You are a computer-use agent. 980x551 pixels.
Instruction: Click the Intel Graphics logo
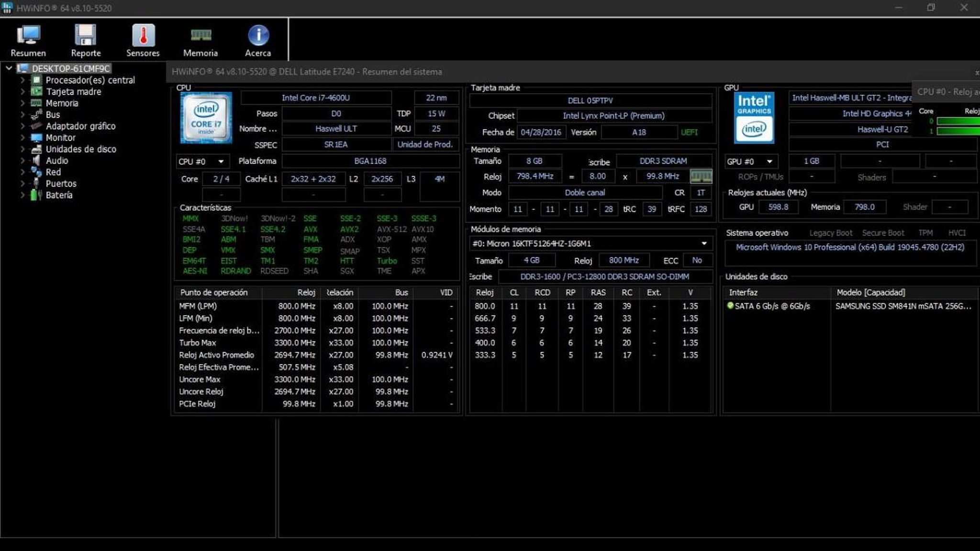[x=754, y=118]
